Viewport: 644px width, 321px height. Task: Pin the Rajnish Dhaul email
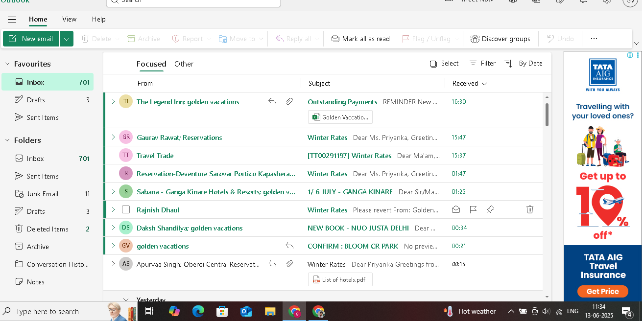[490, 209]
